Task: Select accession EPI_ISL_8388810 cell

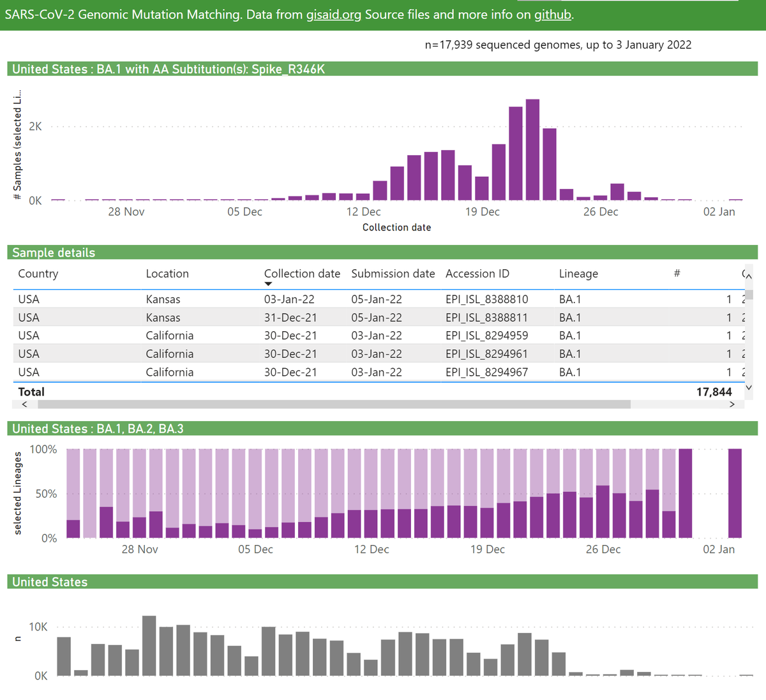Action: click(x=487, y=299)
